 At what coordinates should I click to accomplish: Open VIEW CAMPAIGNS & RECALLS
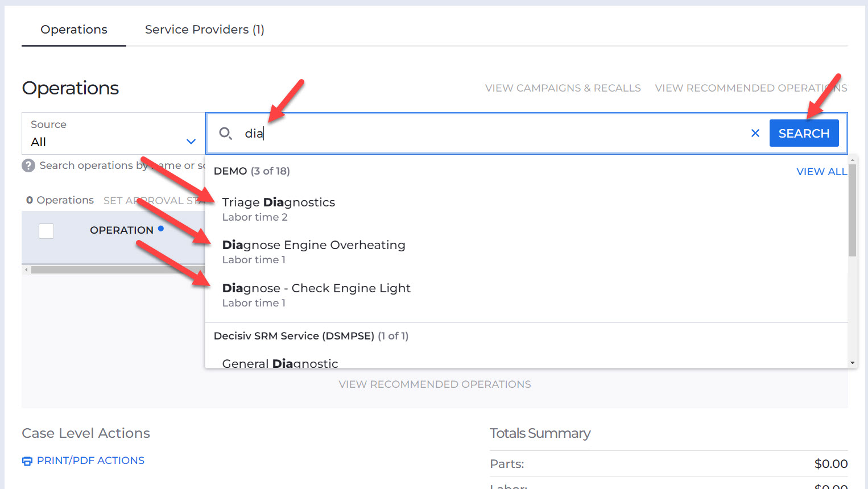pos(563,88)
